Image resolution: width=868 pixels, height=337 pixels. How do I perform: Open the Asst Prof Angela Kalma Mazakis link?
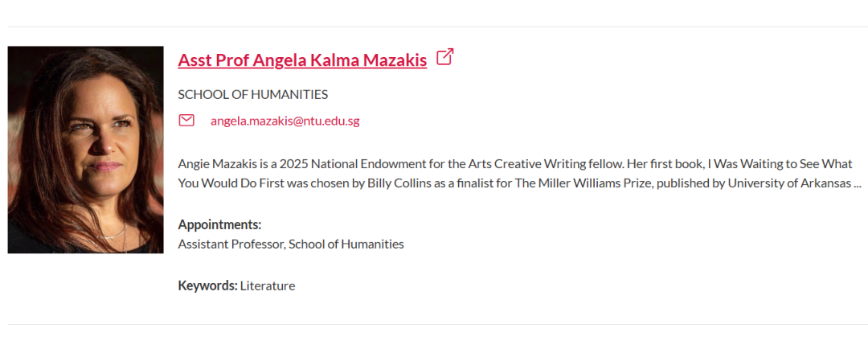pos(302,60)
